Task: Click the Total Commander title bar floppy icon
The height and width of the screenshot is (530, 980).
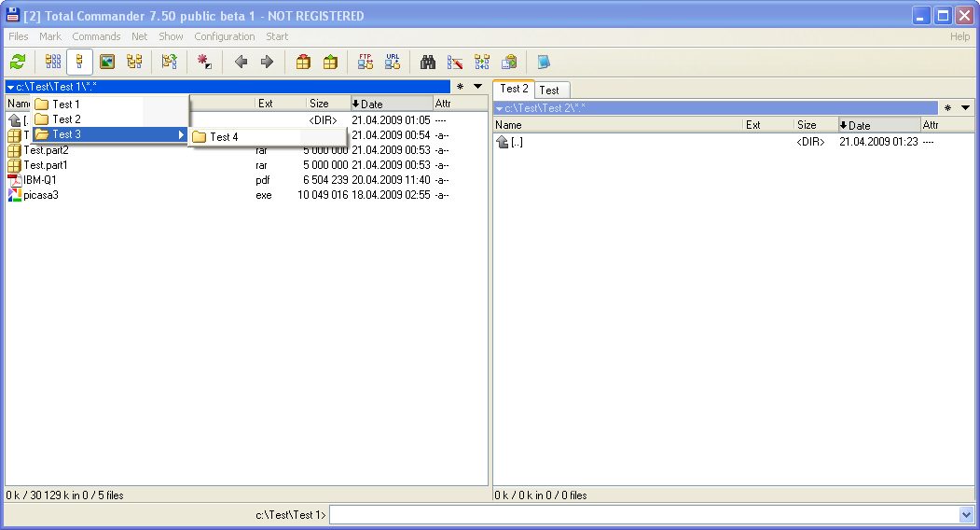Action: pyautogui.click(x=12, y=14)
